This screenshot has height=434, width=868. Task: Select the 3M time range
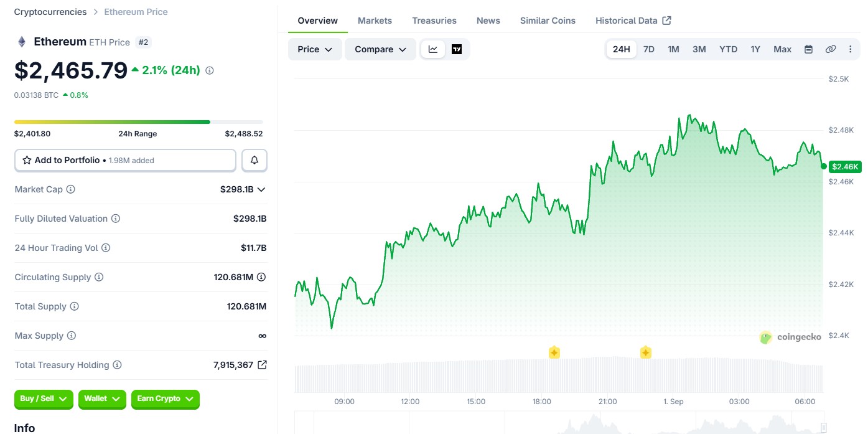tap(699, 49)
